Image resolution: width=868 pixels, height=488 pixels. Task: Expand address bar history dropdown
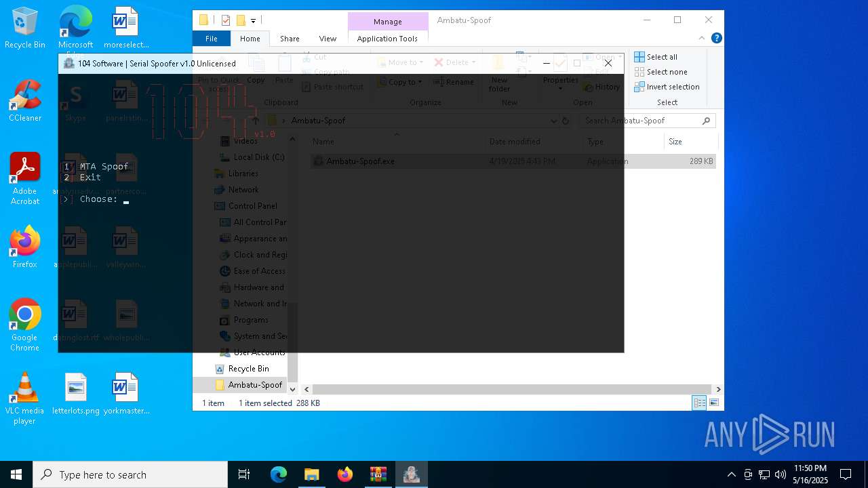(x=554, y=121)
